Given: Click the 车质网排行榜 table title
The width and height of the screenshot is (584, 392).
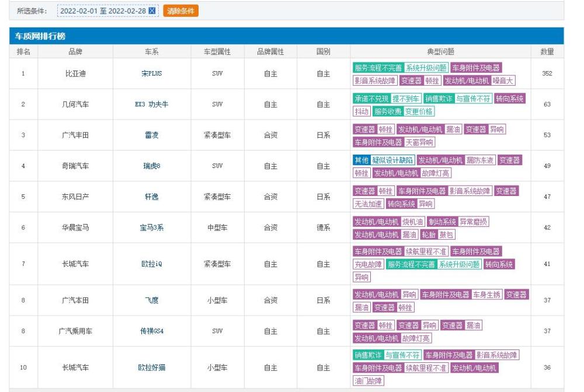Looking at the screenshot, I should 40,36.
